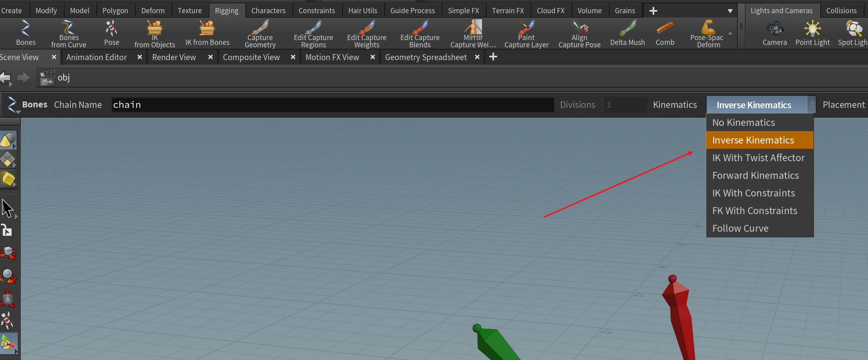868x360 pixels.
Task: Click the Chain Name input field
Action: pyautogui.click(x=333, y=105)
